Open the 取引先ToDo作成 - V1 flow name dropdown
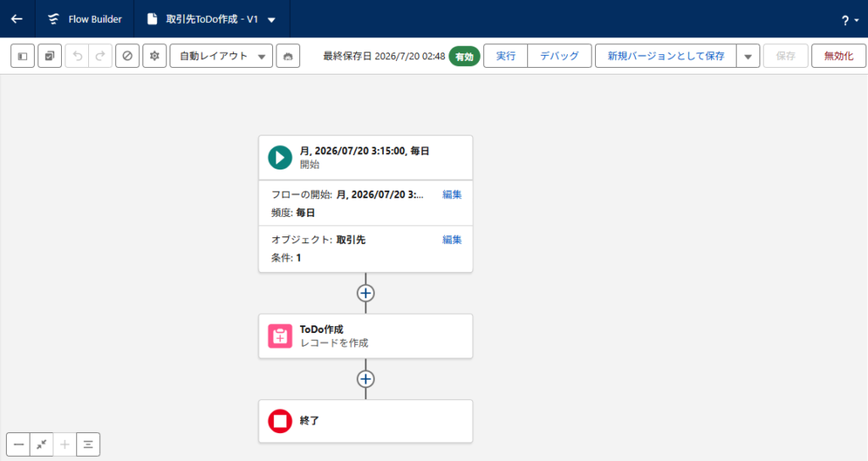Viewport: 868px width, 461px height. (x=271, y=20)
